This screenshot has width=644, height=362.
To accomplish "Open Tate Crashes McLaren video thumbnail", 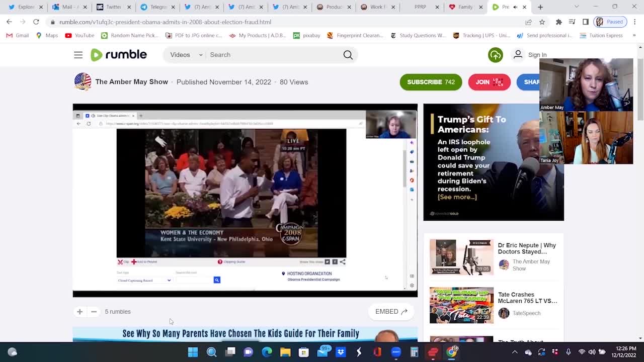I will pyautogui.click(x=461, y=305).
